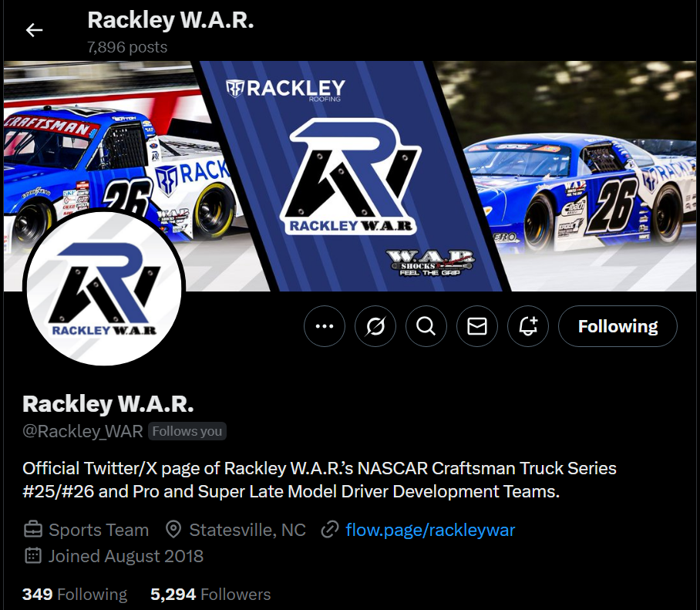This screenshot has width=700, height=610.
Task: Click the Grok profile summary icon
Action: click(375, 326)
